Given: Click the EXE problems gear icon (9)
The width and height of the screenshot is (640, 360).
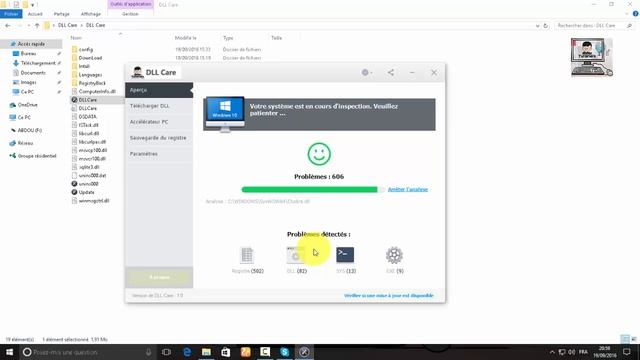Looking at the screenshot, I should (394, 255).
